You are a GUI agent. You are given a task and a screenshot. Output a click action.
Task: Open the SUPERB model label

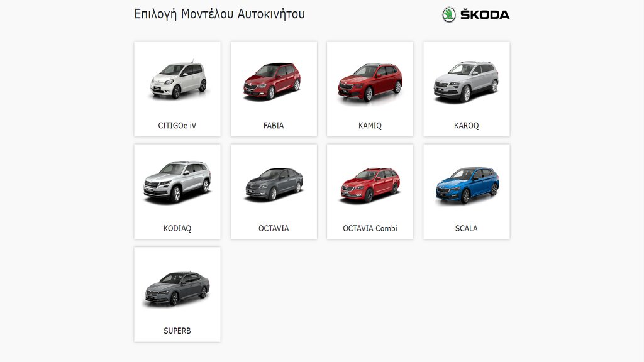point(177,331)
